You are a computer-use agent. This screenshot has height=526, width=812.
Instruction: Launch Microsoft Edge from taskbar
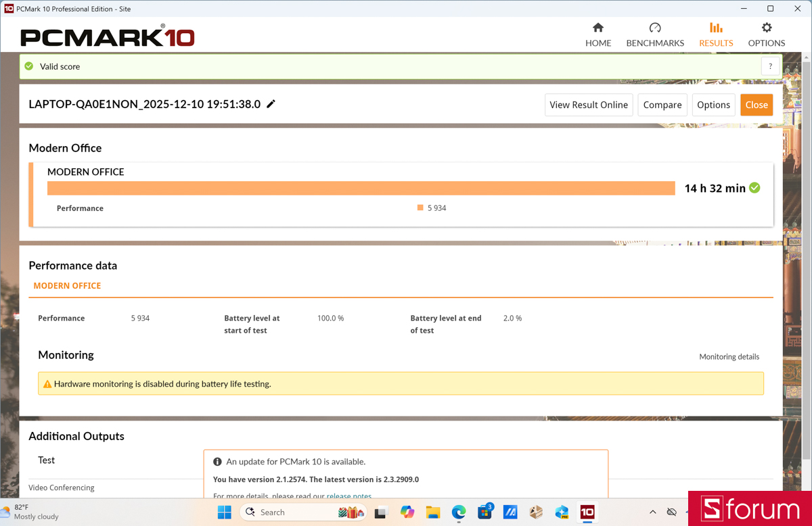(x=459, y=512)
